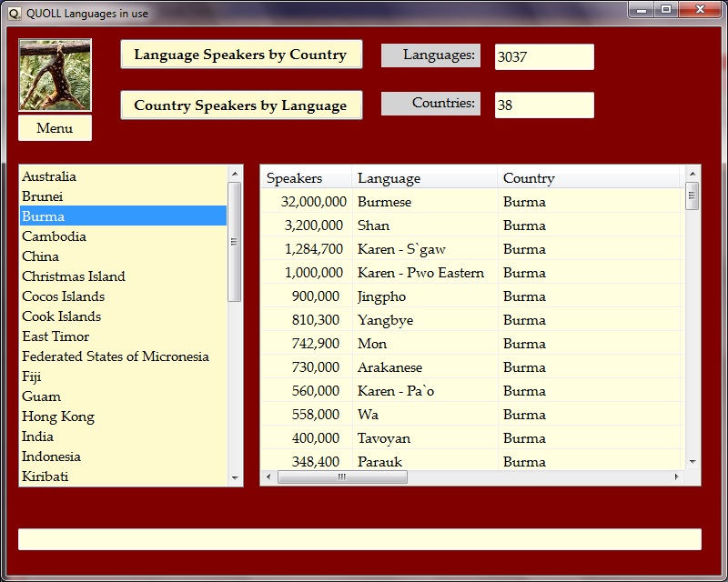Click table horizontal scrollbar right arrow
Image resolution: width=728 pixels, height=582 pixels.
tap(676, 477)
